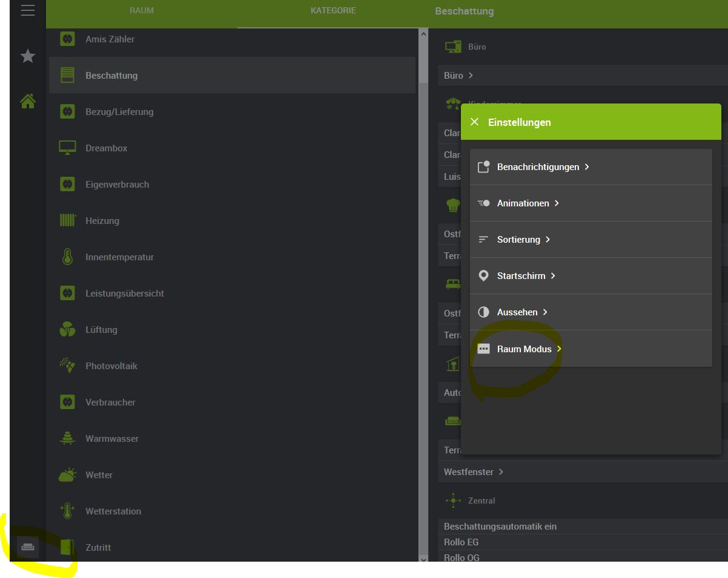Click the Amis Zähler meter icon
Screen dimensions: 728x578
(67, 39)
